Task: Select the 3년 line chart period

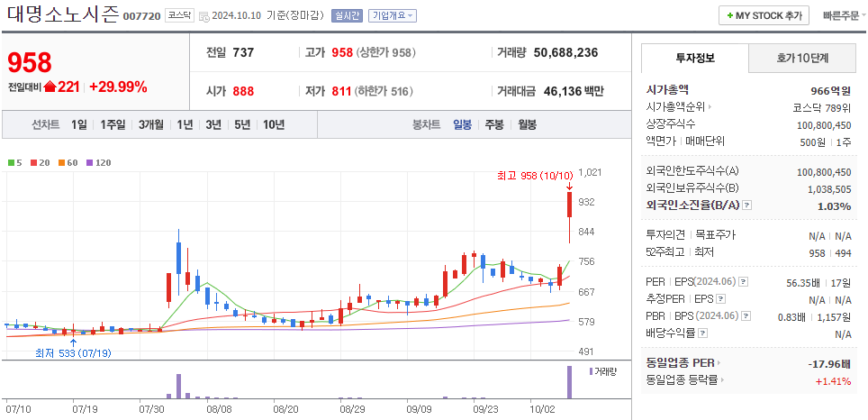Action: (213, 124)
